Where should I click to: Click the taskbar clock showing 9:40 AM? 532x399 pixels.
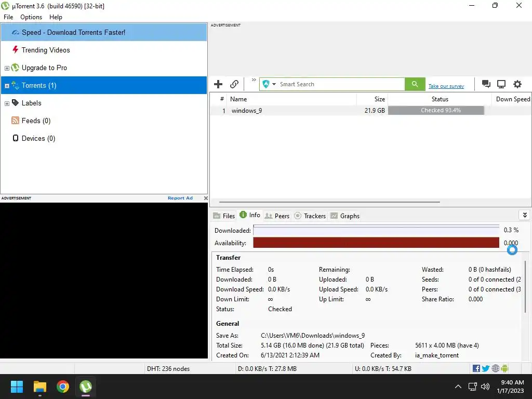tap(510, 387)
